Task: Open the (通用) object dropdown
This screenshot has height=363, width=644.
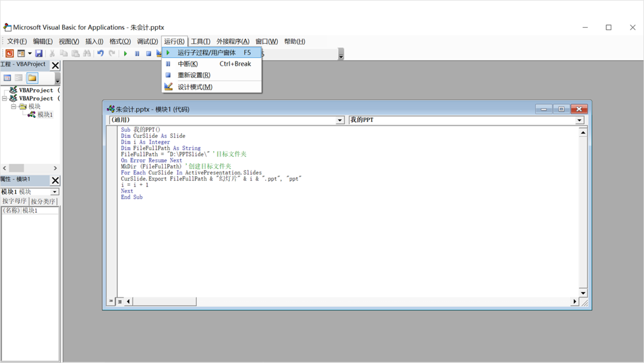Action: (340, 120)
